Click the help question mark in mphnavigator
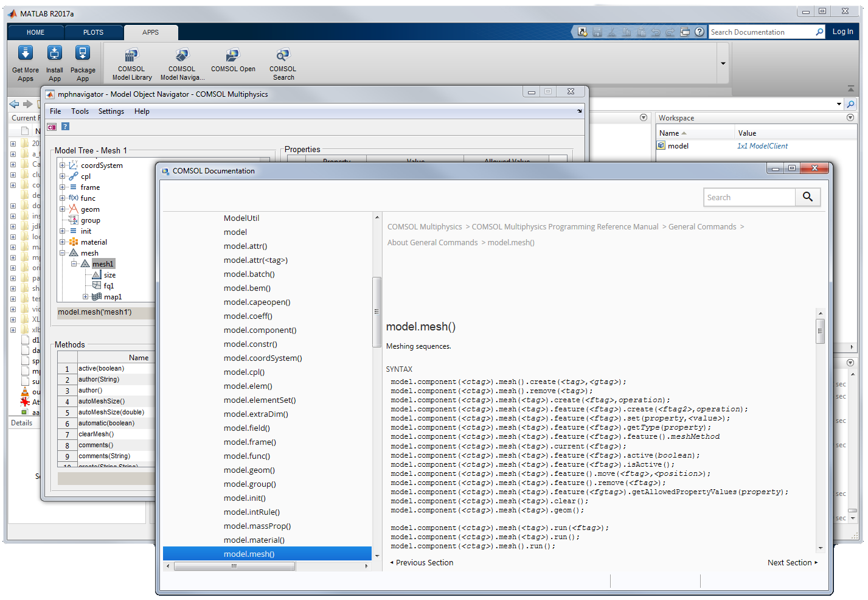 tap(65, 127)
